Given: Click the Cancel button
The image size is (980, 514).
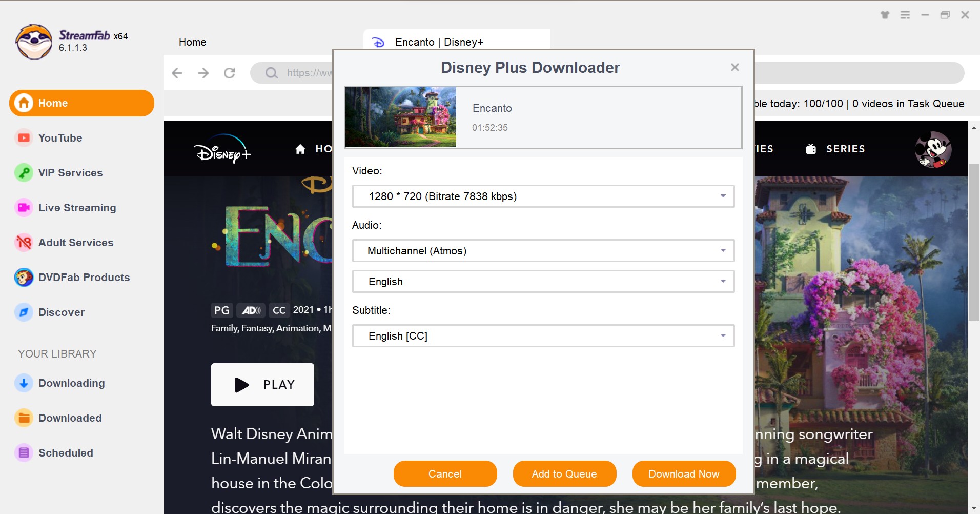Looking at the screenshot, I should pyautogui.click(x=445, y=474).
